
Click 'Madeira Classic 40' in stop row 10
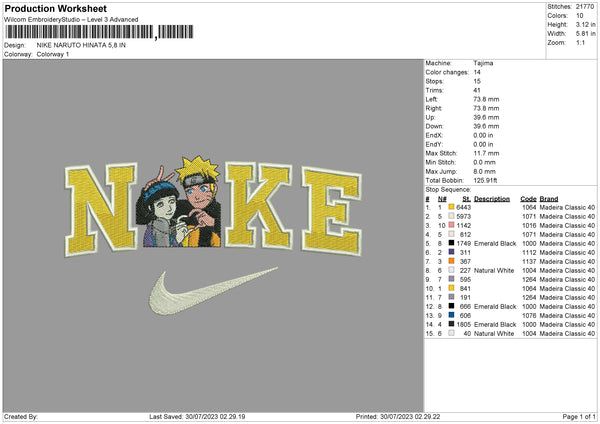coord(567,288)
